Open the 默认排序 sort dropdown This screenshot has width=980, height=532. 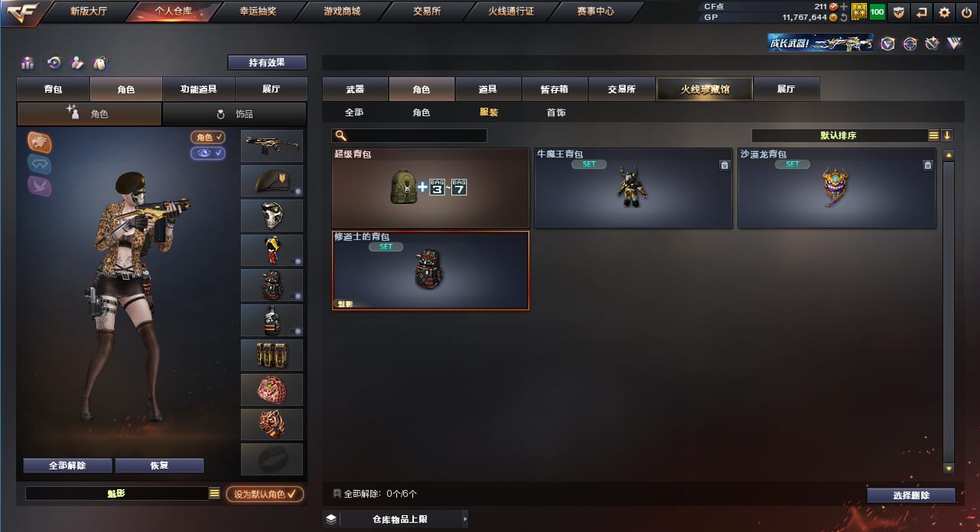[x=838, y=135]
